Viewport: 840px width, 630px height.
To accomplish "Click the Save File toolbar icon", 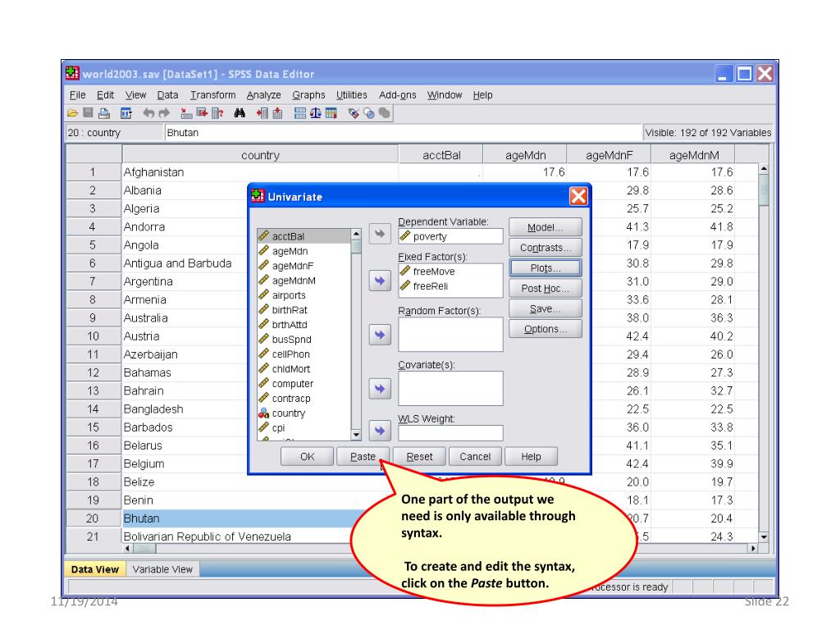I will [x=89, y=113].
